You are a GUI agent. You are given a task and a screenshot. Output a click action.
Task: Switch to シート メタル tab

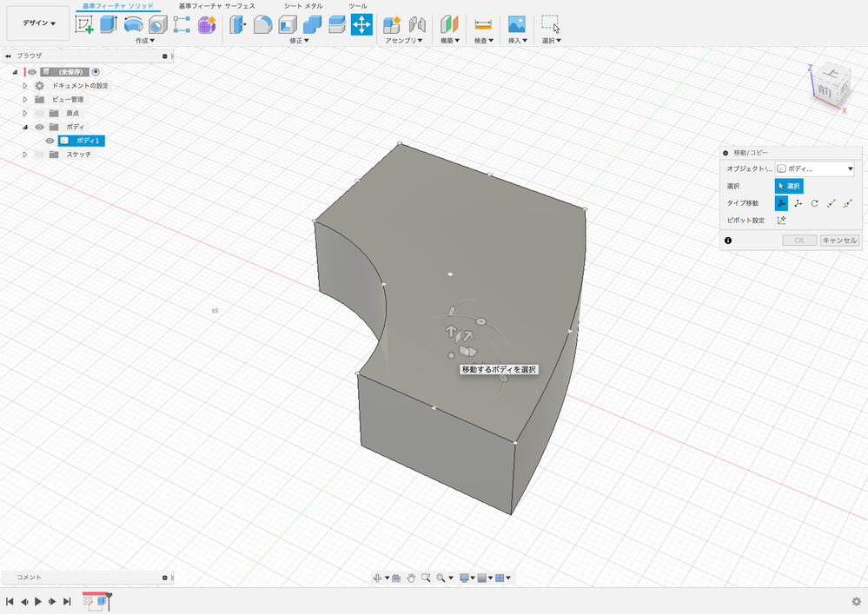tap(303, 6)
